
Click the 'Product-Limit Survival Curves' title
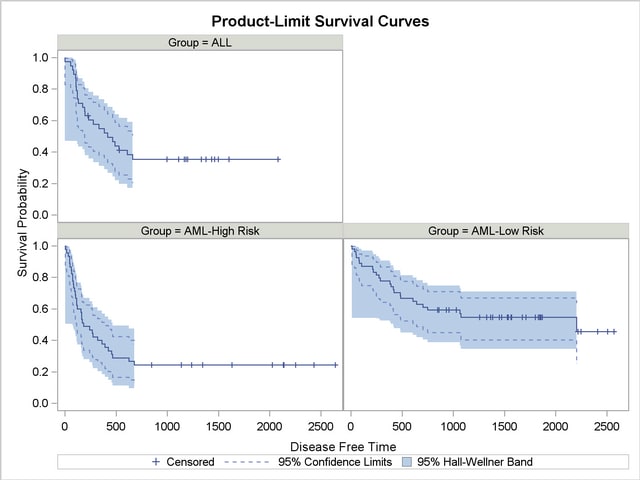322,19
